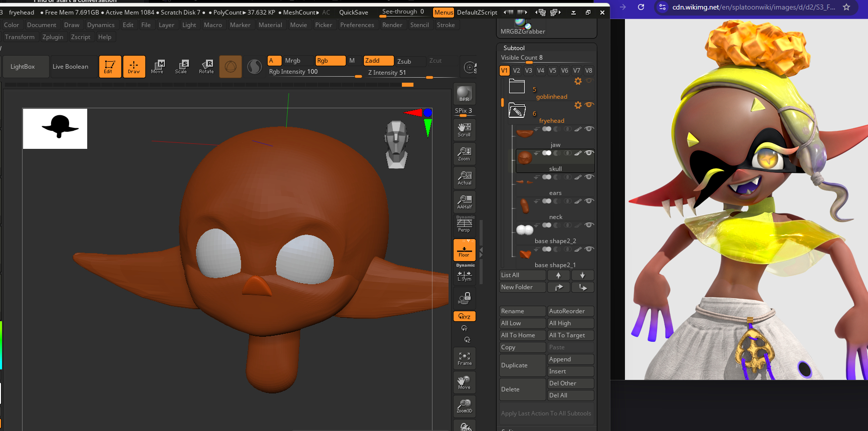Open goblinhead folder gear settings
Image resolution: width=868 pixels, height=431 pixels.
click(578, 81)
